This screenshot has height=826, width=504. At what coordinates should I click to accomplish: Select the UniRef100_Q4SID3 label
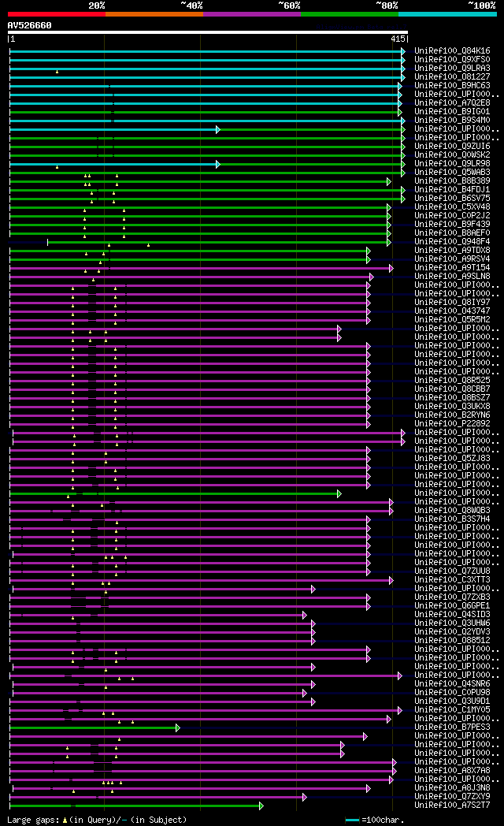452,615
